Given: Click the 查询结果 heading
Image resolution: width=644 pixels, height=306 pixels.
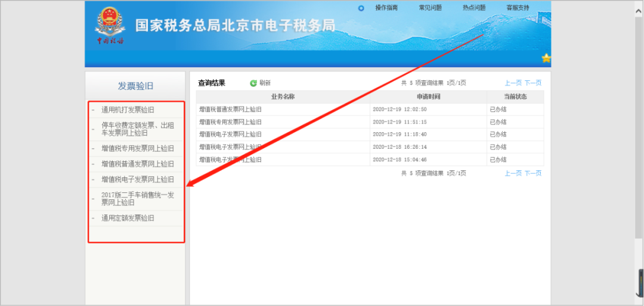Looking at the screenshot, I should tap(212, 83).
